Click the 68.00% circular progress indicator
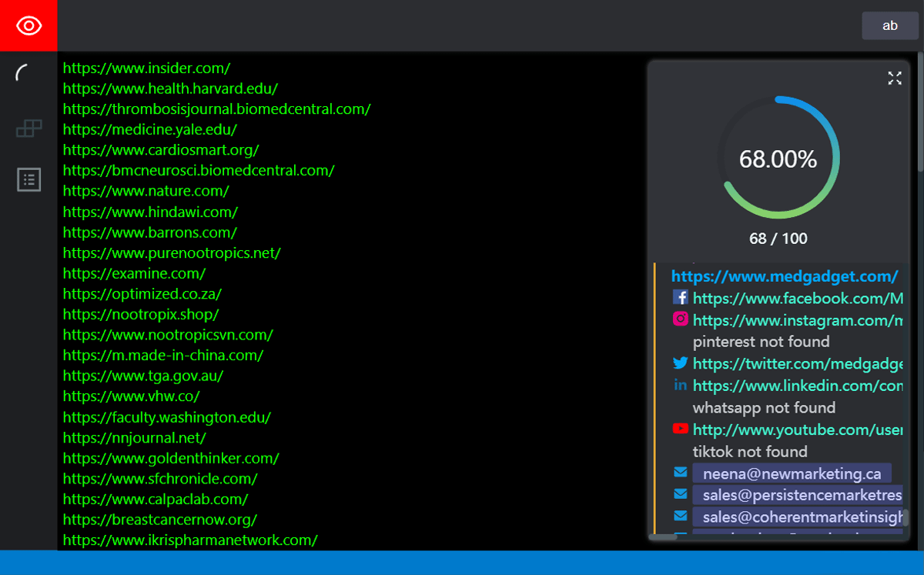 pos(778,159)
